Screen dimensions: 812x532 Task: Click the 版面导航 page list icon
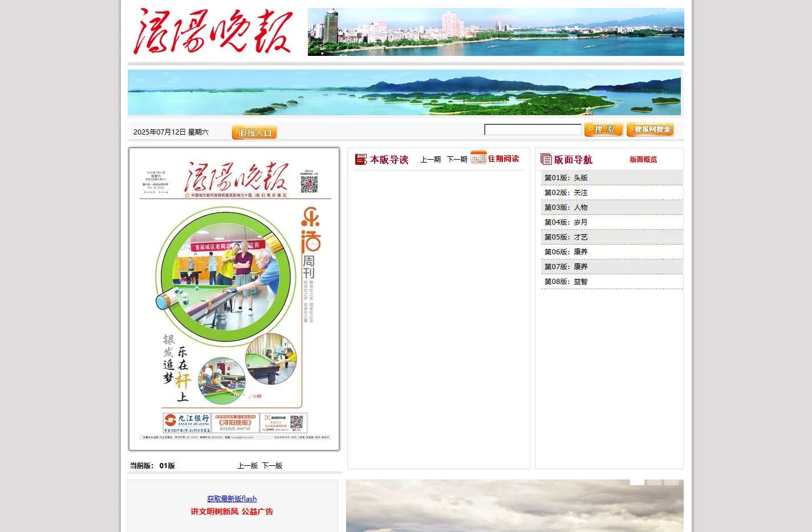546,160
